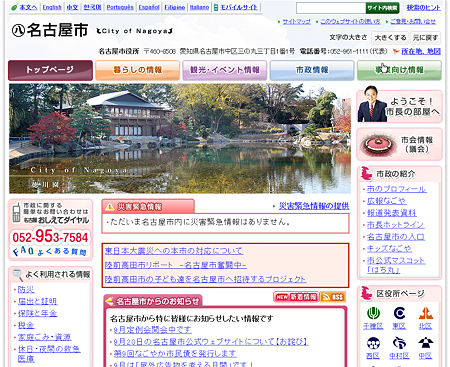Click the 西区 ward emblem icon

(x=373, y=343)
